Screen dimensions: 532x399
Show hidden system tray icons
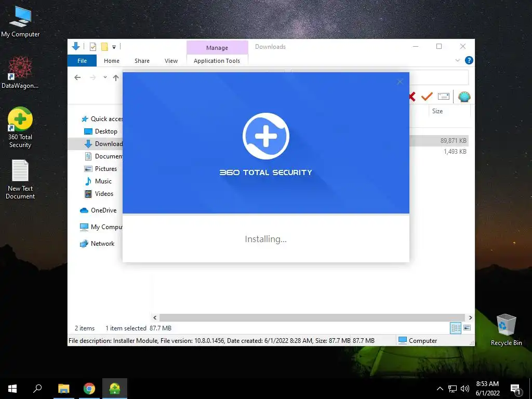(x=440, y=389)
